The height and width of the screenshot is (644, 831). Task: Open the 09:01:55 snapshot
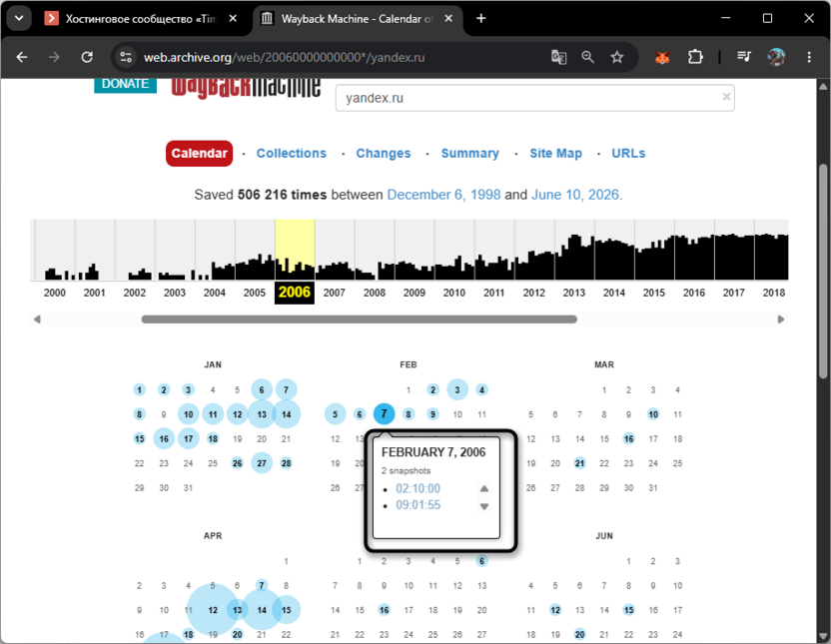[x=418, y=504]
